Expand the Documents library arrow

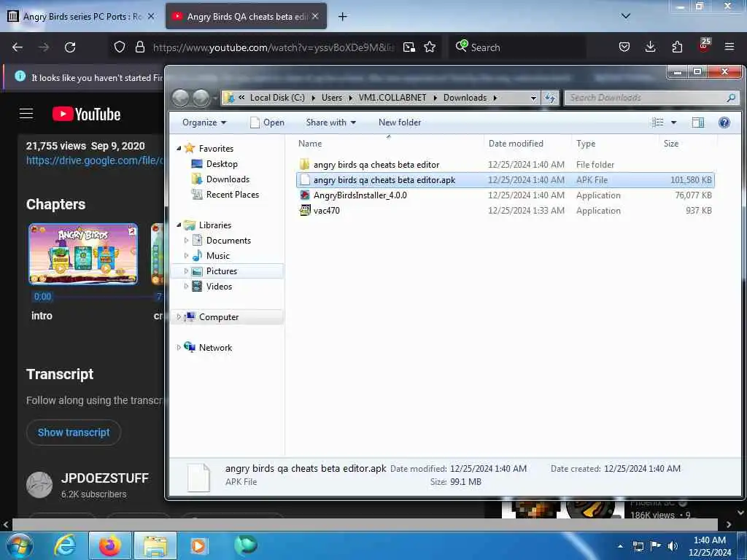(186, 241)
